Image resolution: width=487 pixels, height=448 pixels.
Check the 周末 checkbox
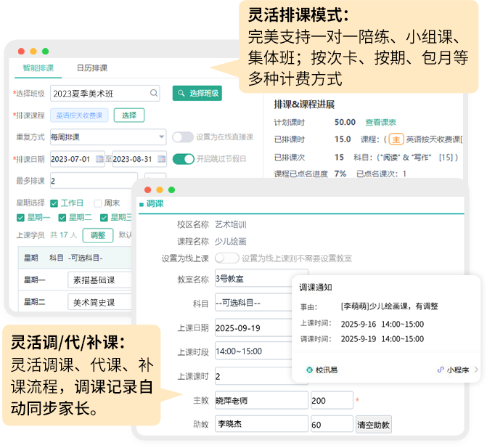[x=97, y=203]
